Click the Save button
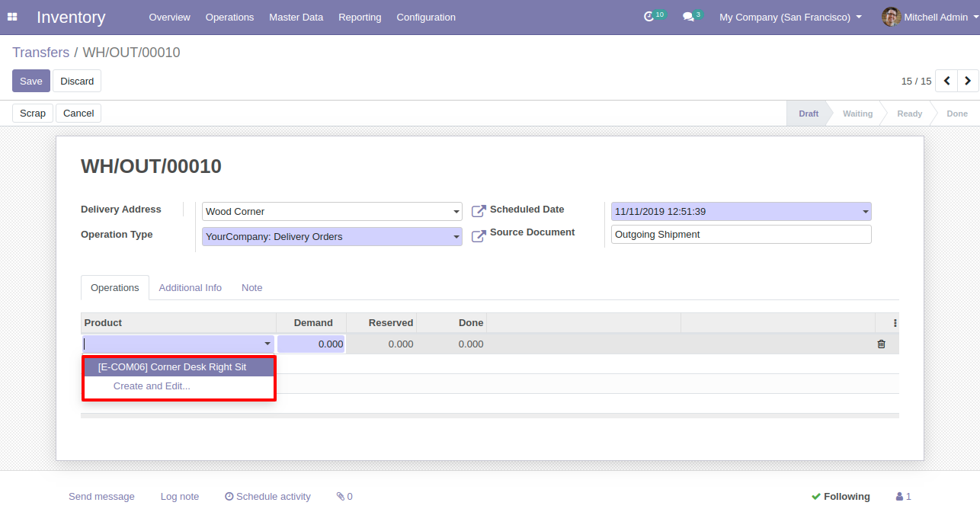980x512 pixels. [31, 81]
